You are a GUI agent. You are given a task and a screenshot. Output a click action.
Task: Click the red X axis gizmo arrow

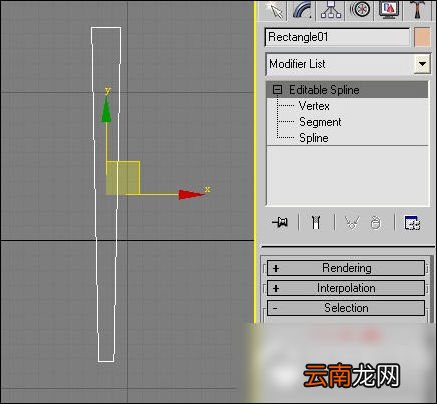pos(192,194)
